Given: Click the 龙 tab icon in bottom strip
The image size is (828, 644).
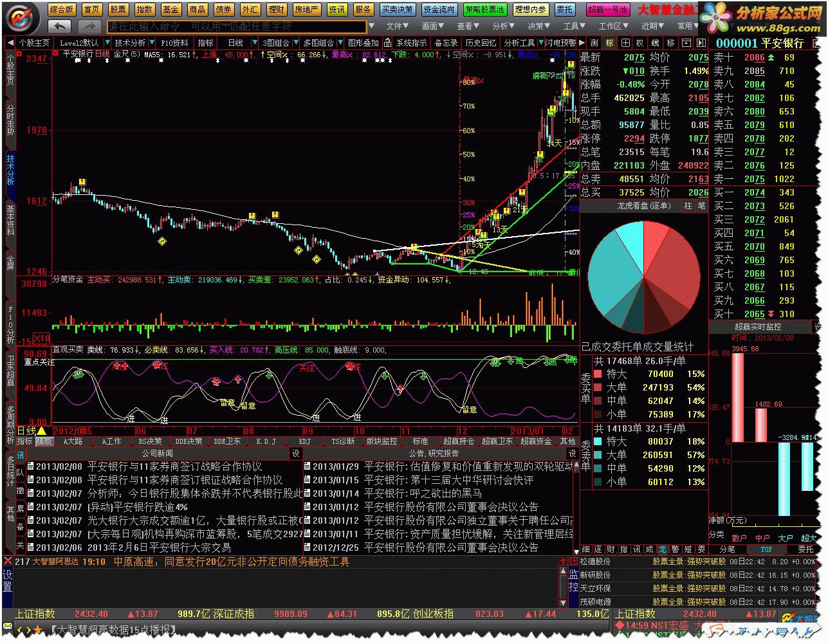Looking at the screenshot, I should point(662,549).
